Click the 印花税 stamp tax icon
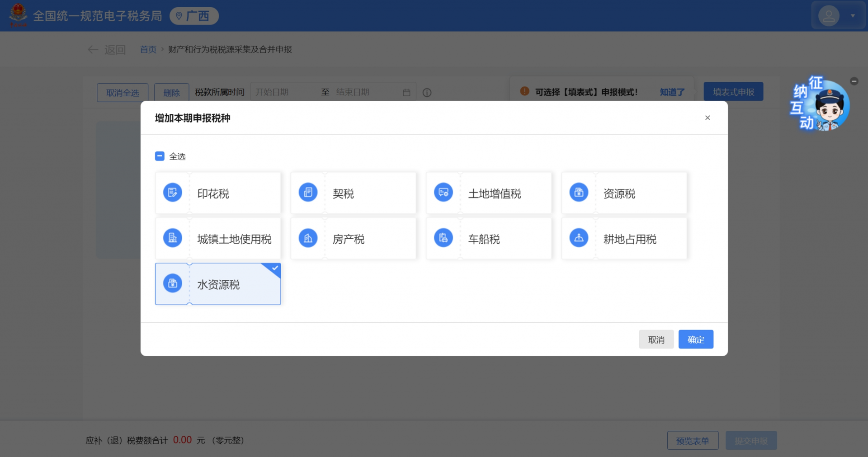This screenshot has width=868, height=457. click(x=172, y=193)
